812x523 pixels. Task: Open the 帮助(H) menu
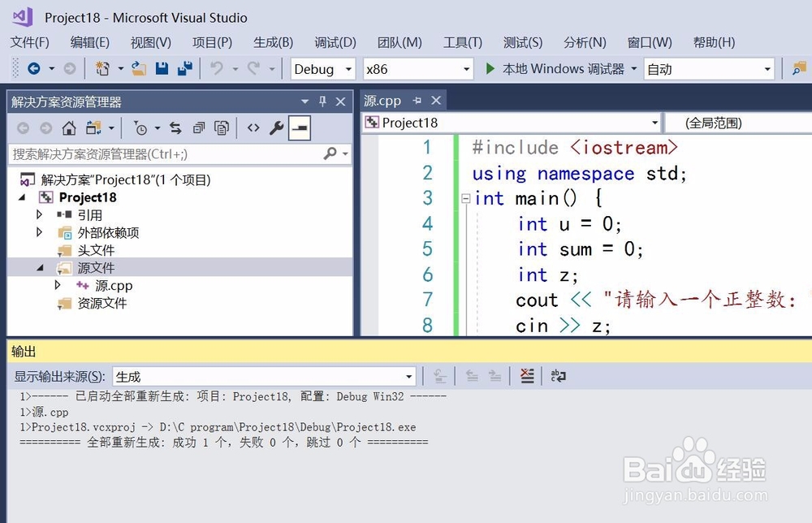[x=714, y=42]
